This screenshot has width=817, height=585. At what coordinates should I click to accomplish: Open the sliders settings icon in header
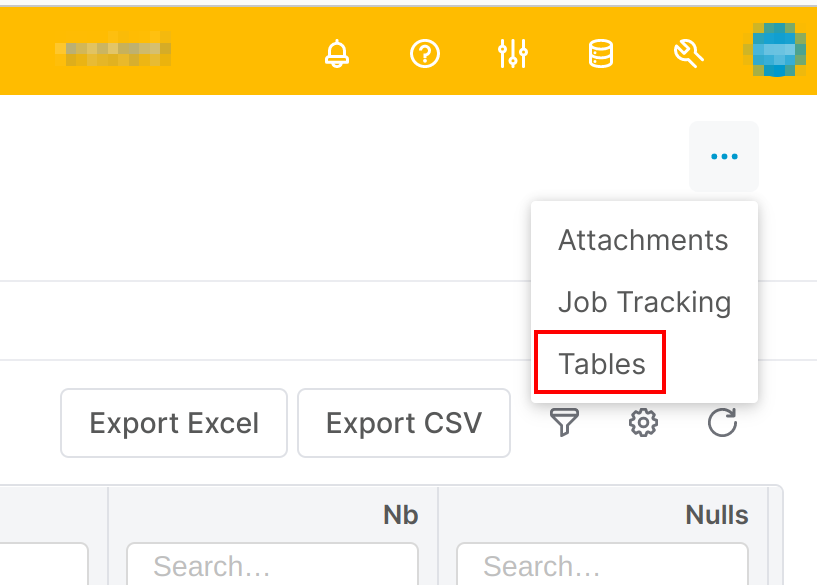tap(512, 54)
